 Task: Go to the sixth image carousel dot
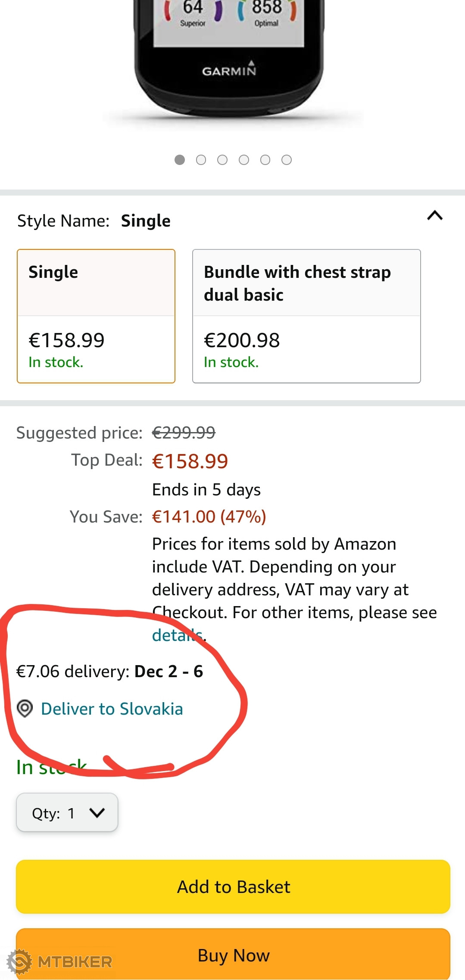click(x=287, y=160)
